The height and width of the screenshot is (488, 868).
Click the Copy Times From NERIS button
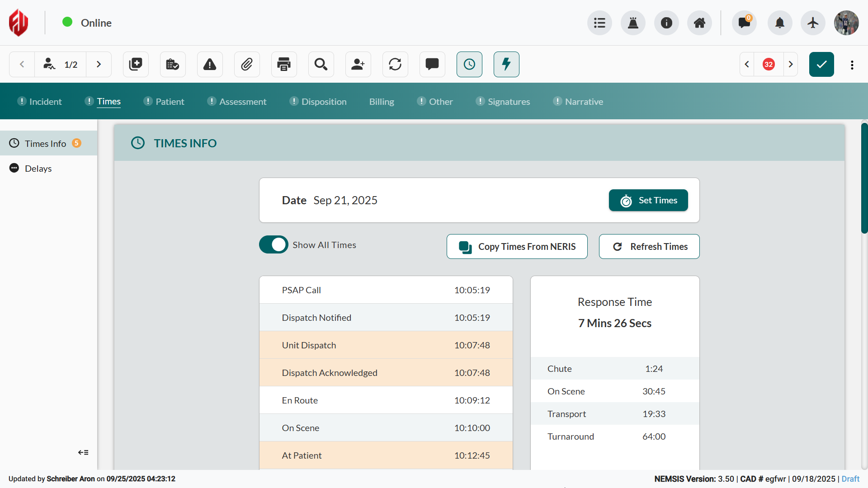(x=517, y=246)
